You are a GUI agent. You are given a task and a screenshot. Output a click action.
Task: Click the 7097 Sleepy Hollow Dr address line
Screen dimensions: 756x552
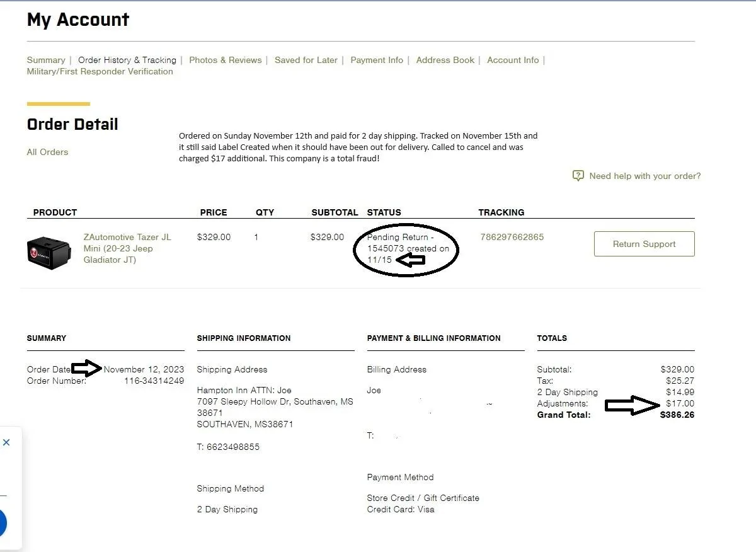click(275, 401)
